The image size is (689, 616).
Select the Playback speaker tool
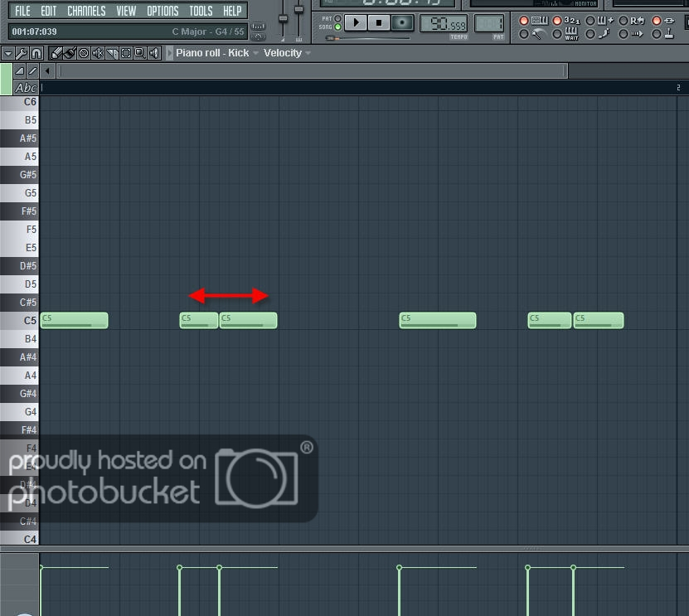[x=154, y=53]
